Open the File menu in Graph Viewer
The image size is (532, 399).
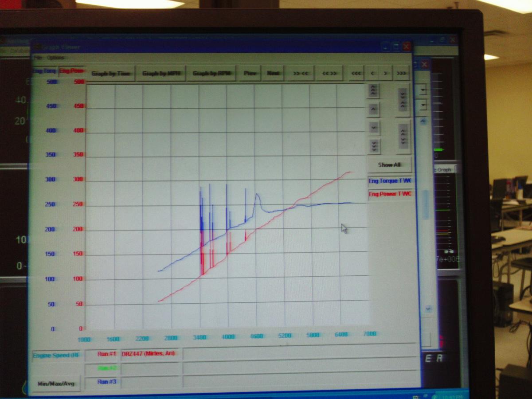tap(38, 58)
